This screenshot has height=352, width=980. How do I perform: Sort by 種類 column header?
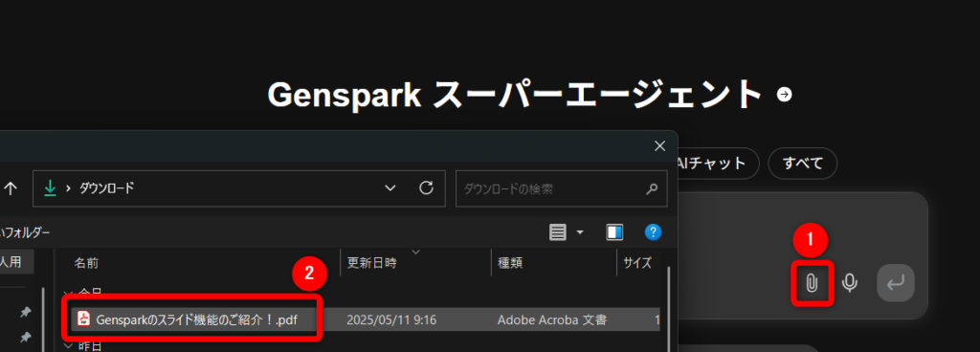point(510,263)
